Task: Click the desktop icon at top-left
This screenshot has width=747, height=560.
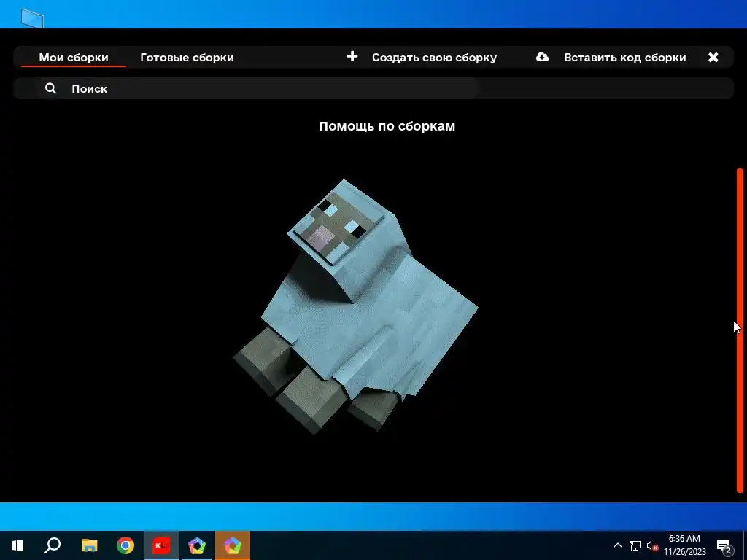Action: [32, 18]
